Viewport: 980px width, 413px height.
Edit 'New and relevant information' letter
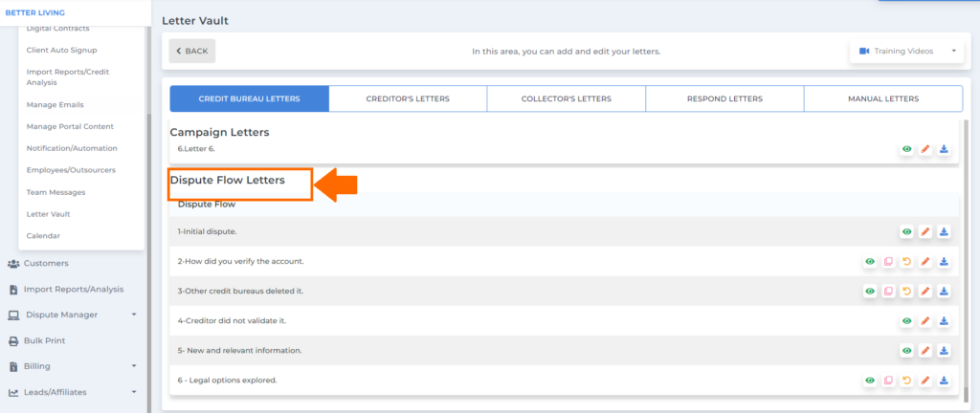tap(925, 351)
